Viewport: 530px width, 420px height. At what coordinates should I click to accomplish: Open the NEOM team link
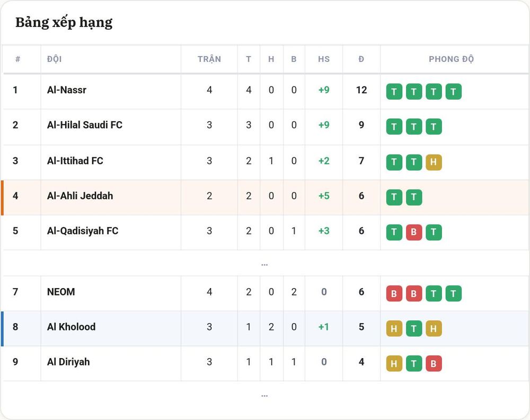(x=61, y=292)
